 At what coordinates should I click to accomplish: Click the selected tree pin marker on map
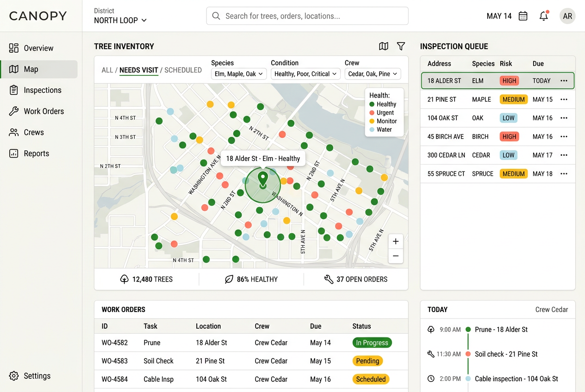pos(263,179)
